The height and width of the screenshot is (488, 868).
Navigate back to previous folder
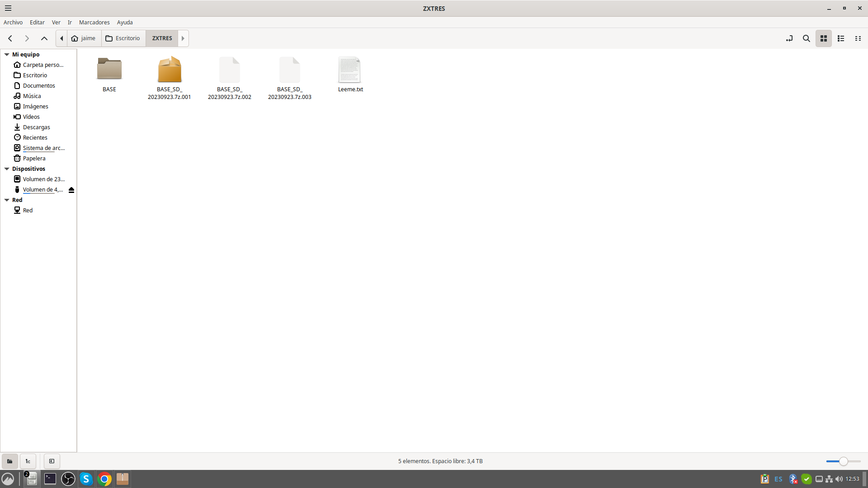click(x=10, y=38)
